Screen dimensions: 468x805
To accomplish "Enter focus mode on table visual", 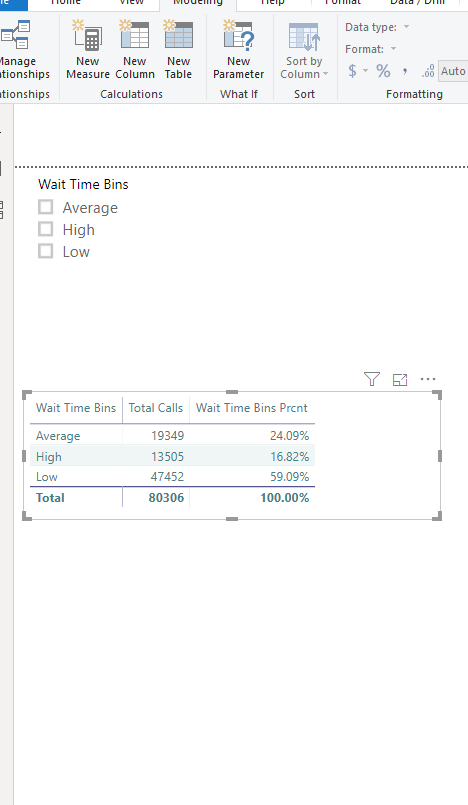I will [x=400, y=379].
